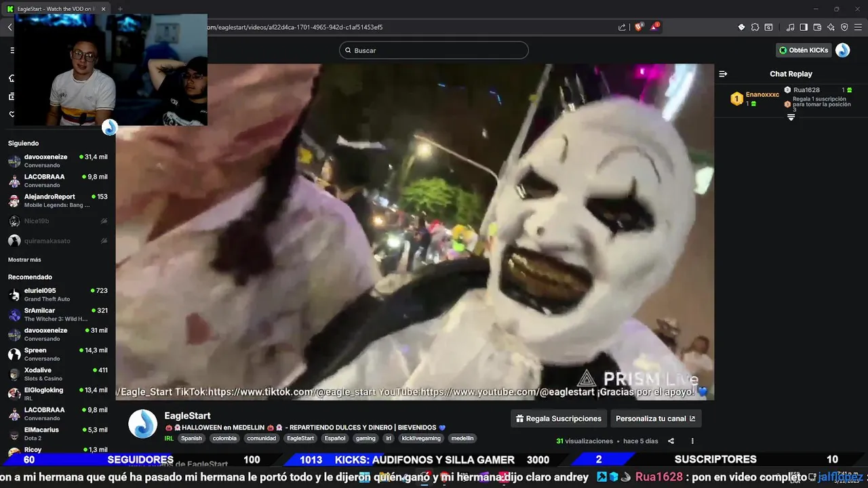Open Xodalive Slots & Casino stream
Screen dimensions: 868x488
coord(58,374)
